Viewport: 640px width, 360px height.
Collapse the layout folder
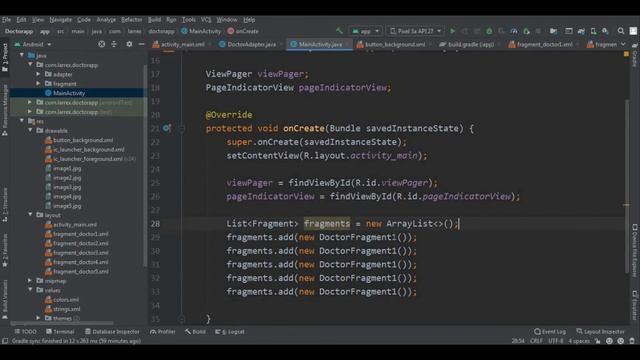[30, 215]
